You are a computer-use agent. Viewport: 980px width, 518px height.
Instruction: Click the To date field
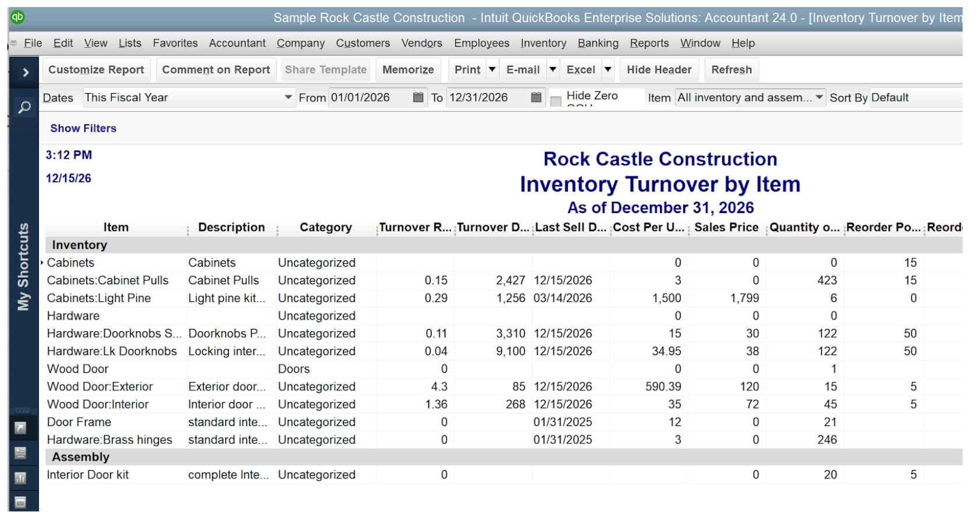click(489, 97)
